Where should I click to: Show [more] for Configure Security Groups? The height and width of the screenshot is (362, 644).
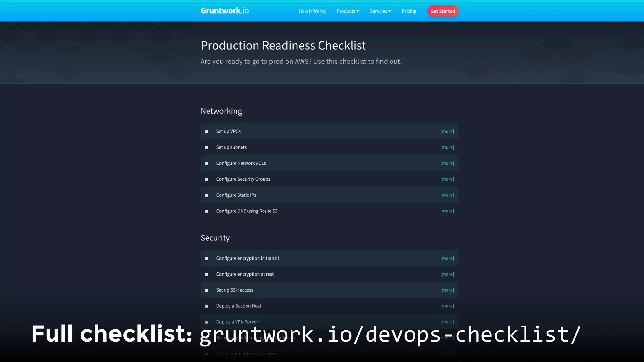point(447,179)
